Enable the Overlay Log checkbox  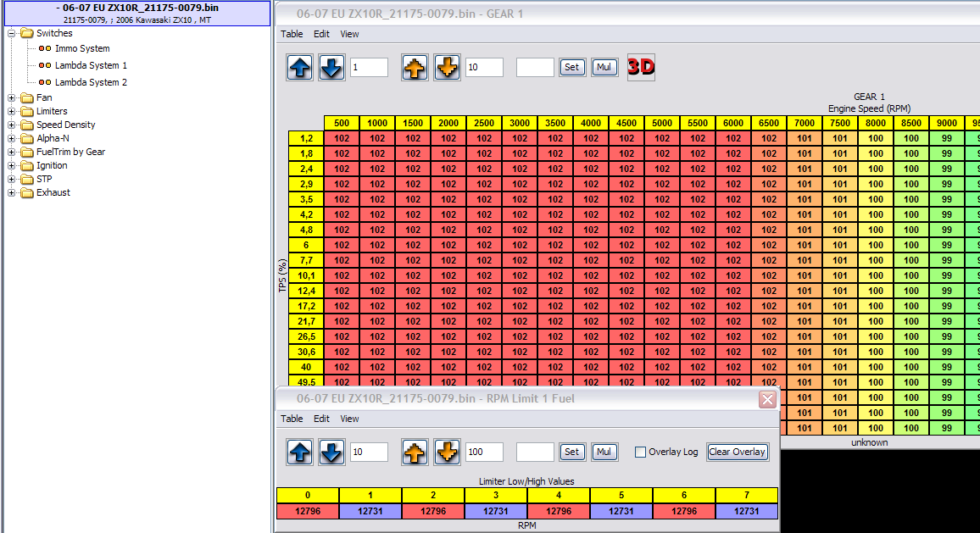[x=641, y=452]
